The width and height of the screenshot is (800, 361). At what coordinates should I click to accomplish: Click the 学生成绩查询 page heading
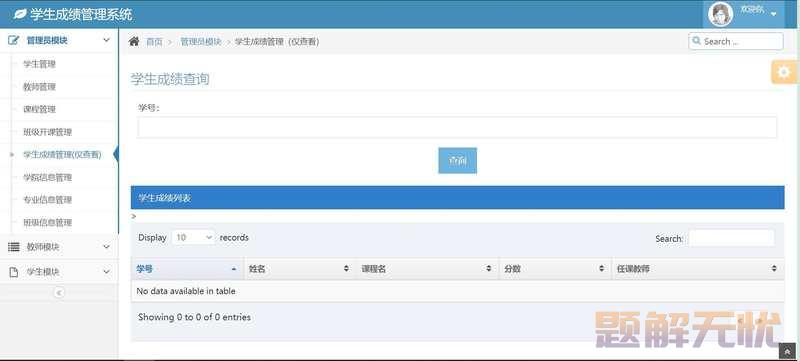(170, 79)
